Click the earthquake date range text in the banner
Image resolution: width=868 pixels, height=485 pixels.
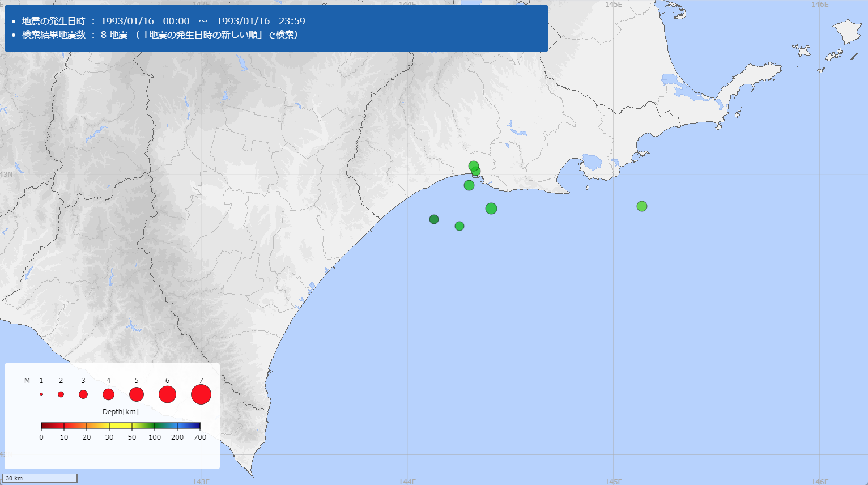(x=203, y=21)
